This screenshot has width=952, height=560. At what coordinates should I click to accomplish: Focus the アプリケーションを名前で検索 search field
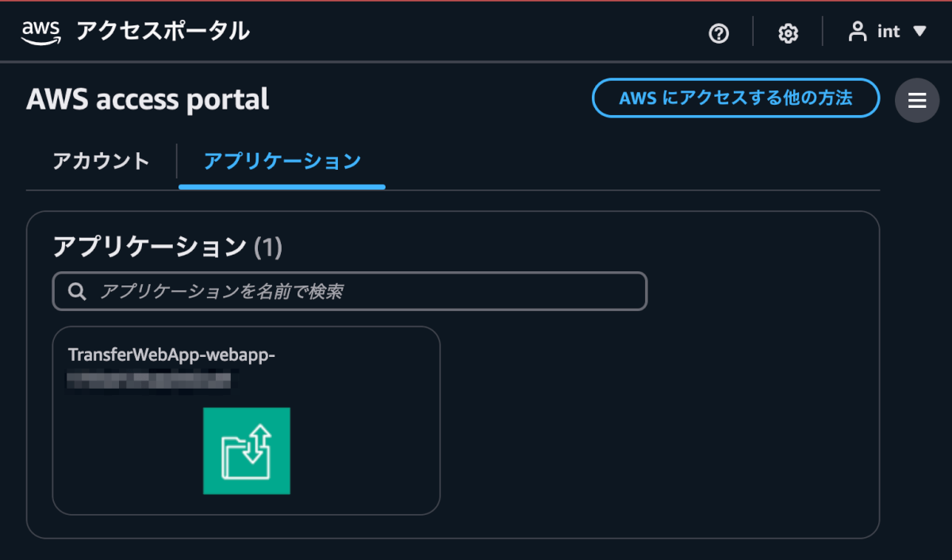coord(350,291)
